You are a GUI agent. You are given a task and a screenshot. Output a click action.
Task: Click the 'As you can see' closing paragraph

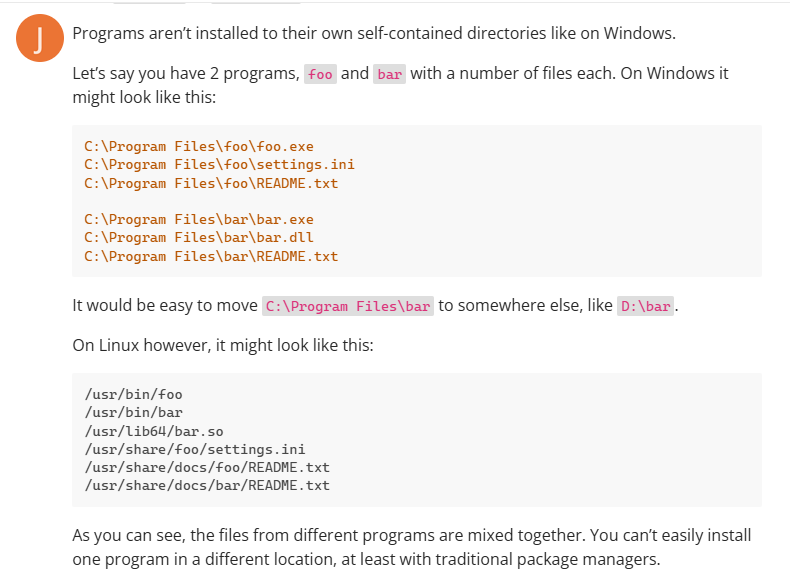click(x=411, y=548)
